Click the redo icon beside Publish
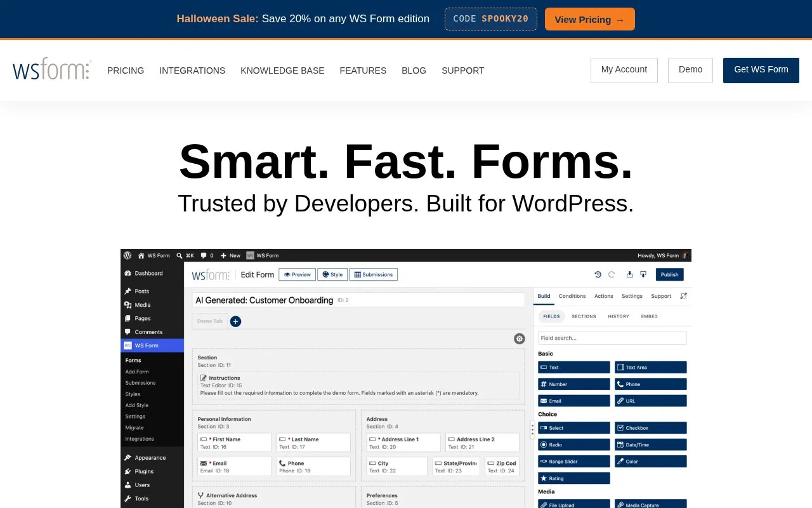 [612, 274]
